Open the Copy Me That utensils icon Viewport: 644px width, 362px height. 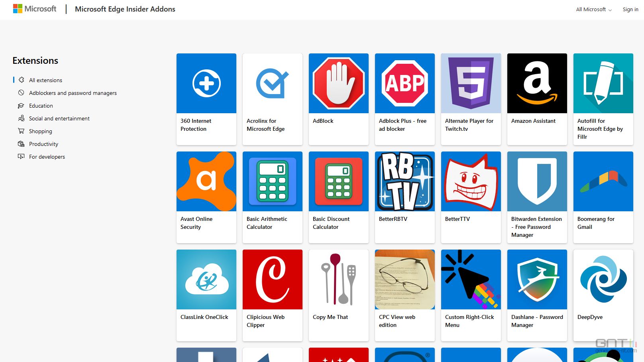339,279
